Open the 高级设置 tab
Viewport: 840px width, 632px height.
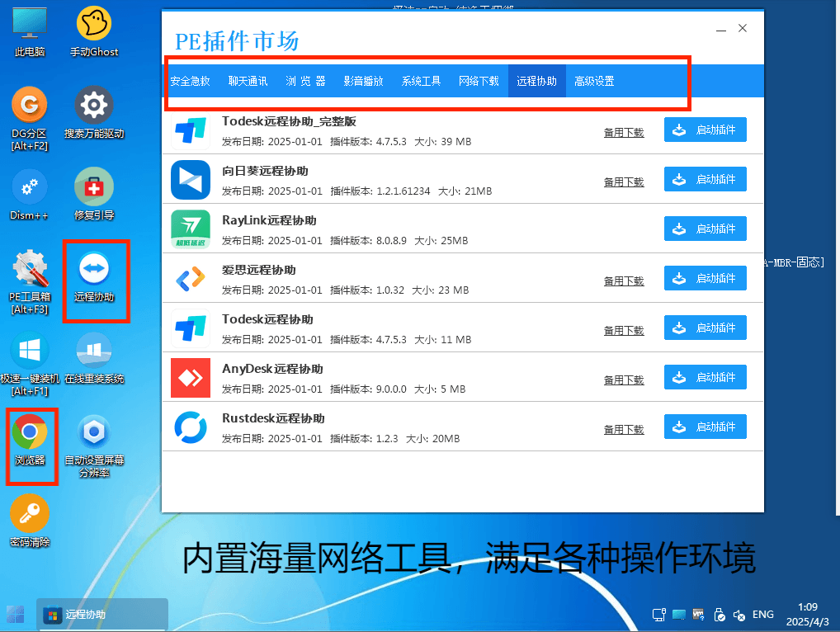pyautogui.click(x=595, y=81)
